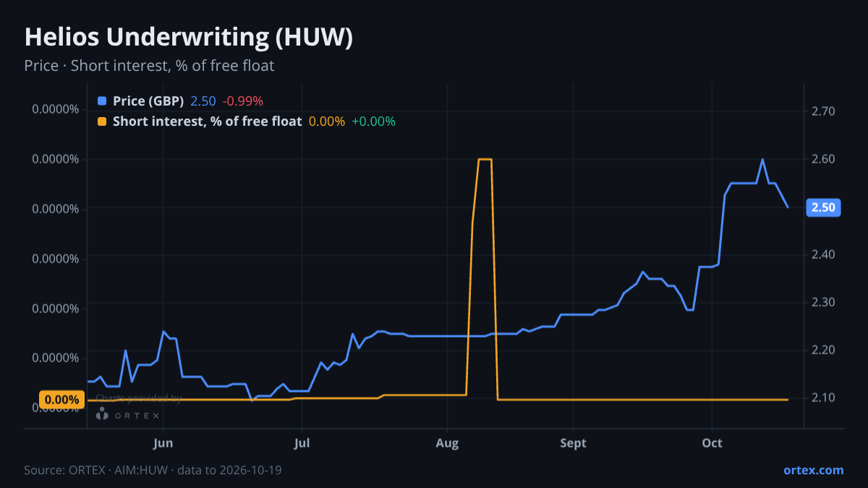The image size is (868, 488).
Task: Open the ortex.com link
Action: point(813,470)
